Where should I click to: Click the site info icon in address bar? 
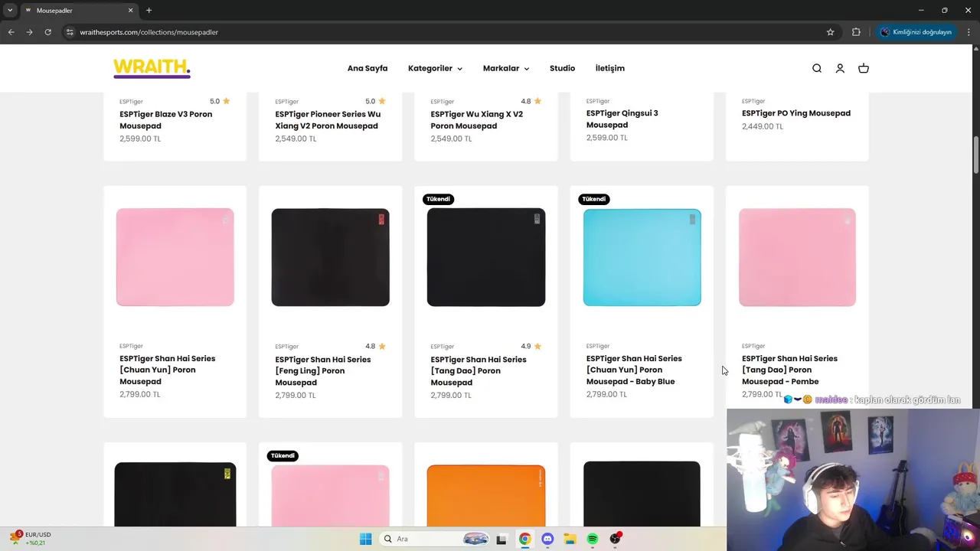pyautogui.click(x=70, y=32)
